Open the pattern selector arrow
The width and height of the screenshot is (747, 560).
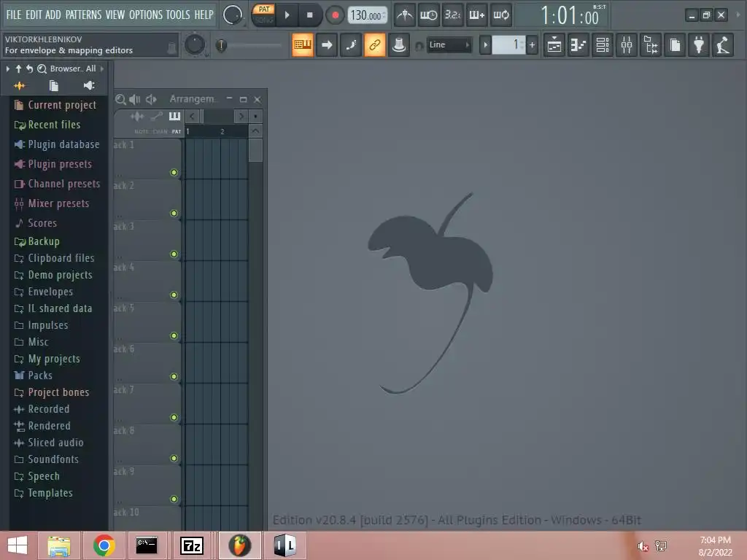click(x=485, y=45)
